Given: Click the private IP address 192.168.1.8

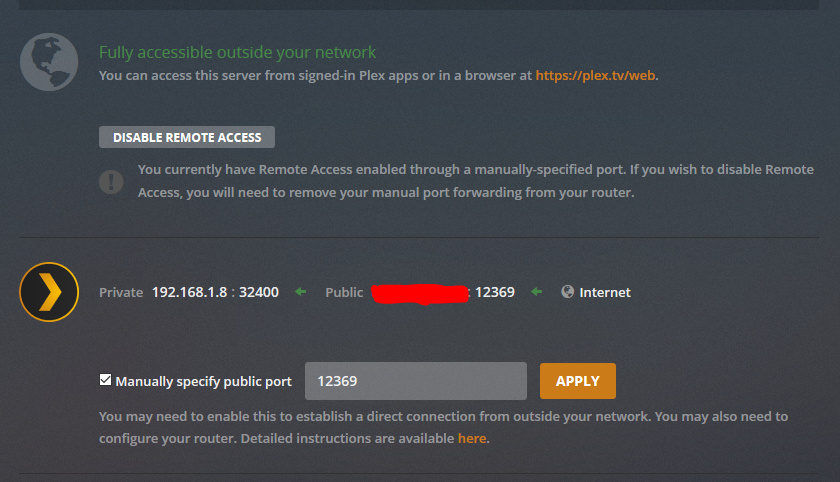Looking at the screenshot, I should point(189,292).
